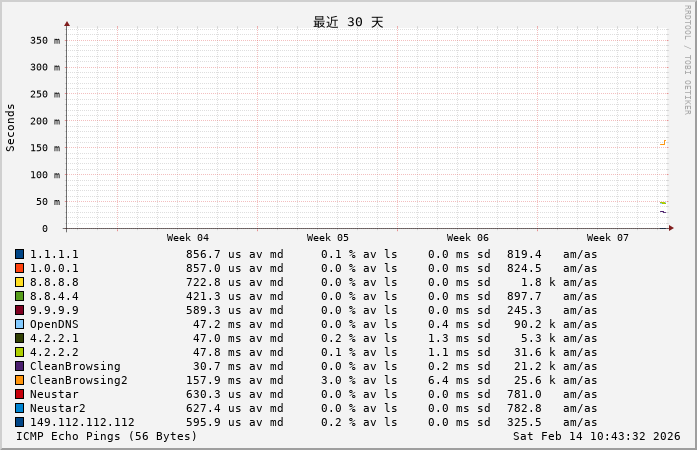Screen dimensions: 697x450
Task: Click the Week 06 axis label
Action: (x=468, y=238)
